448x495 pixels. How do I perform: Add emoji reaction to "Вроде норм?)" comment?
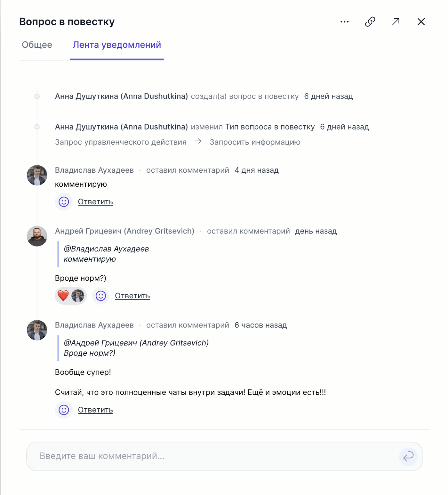point(101,296)
